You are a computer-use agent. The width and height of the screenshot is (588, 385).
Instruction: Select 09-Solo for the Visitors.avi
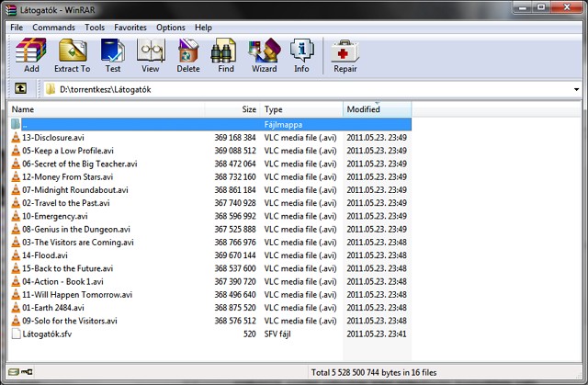click(x=70, y=321)
